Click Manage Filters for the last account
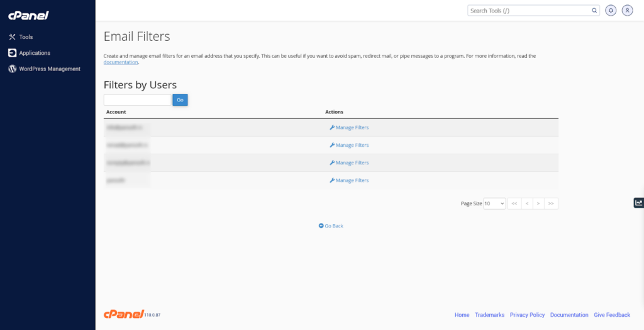The image size is (644, 330). pyautogui.click(x=349, y=180)
